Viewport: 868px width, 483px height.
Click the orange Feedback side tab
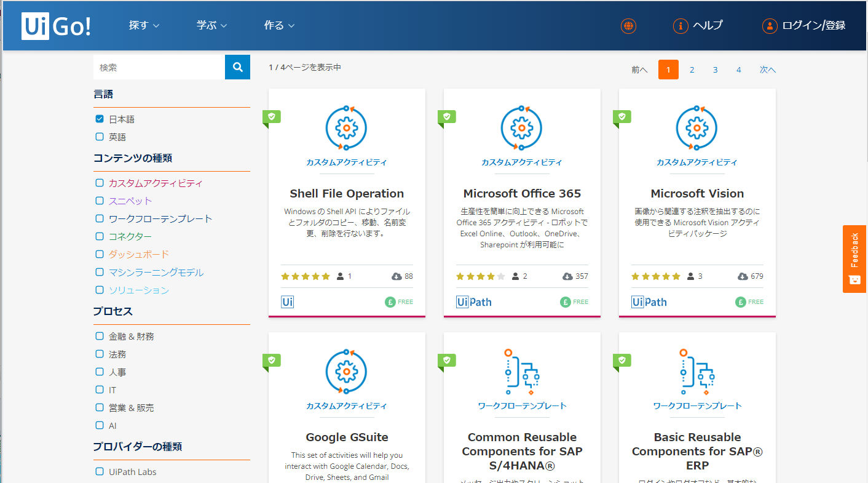[854, 258]
